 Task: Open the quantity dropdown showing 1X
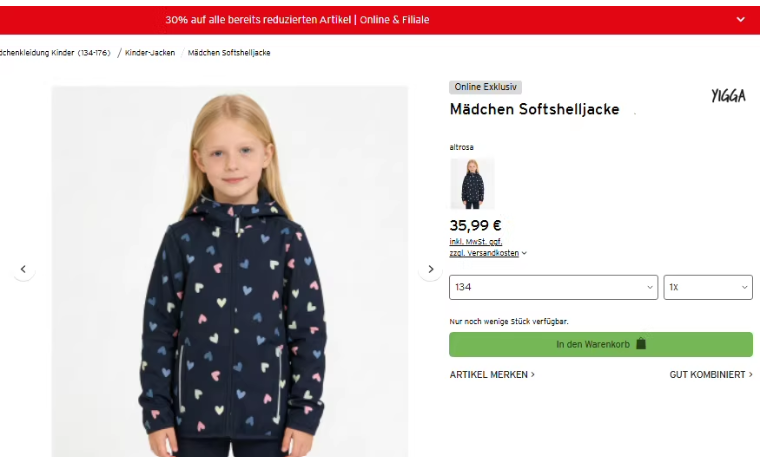click(x=707, y=287)
